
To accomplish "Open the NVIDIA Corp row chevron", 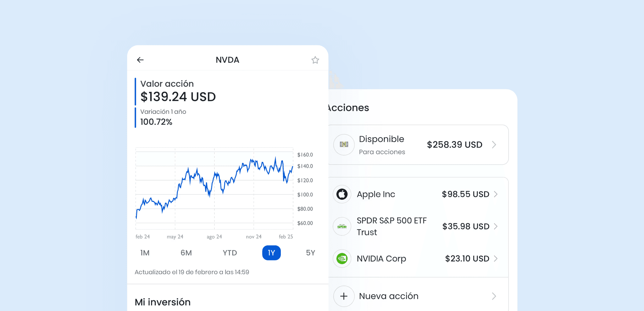I will (496, 258).
